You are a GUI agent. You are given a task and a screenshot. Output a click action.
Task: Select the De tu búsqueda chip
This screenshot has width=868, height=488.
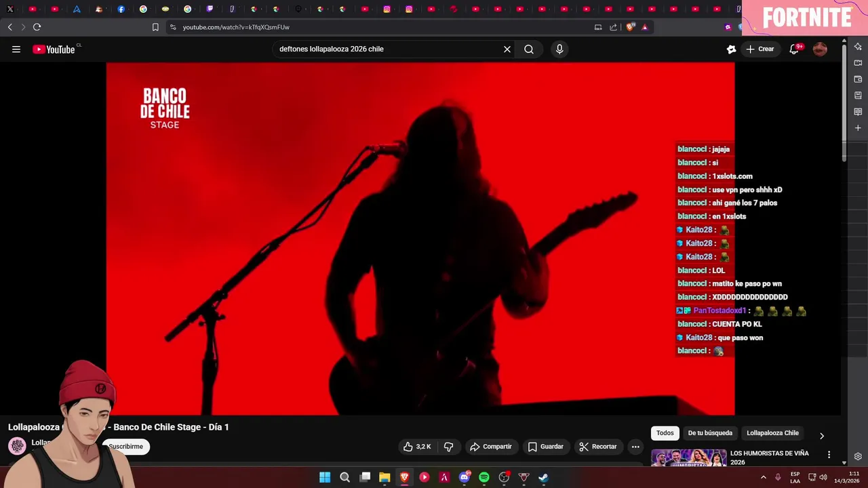710,433
